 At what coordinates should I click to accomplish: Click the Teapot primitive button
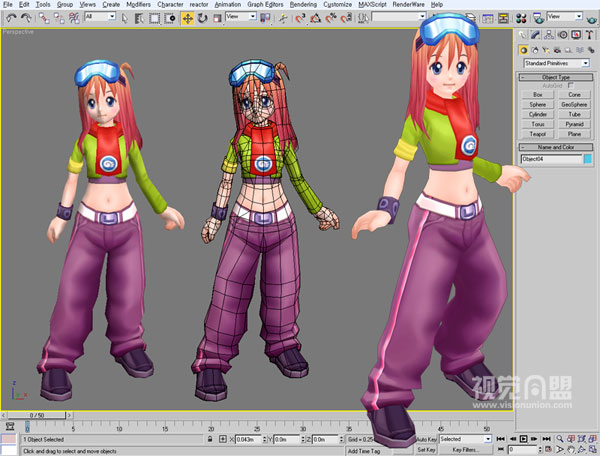pos(538,134)
